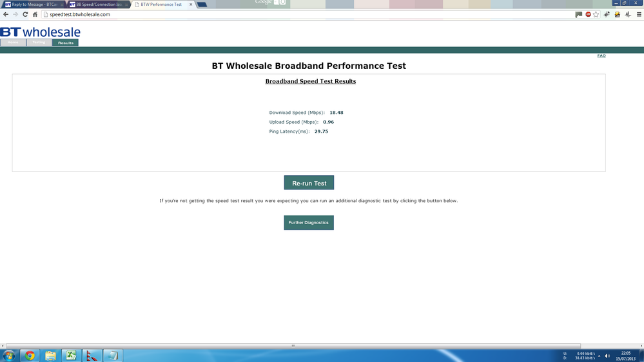Click the BT Wholesale Broadband Performance Test title
The image size is (644, 362).
click(309, 66)
